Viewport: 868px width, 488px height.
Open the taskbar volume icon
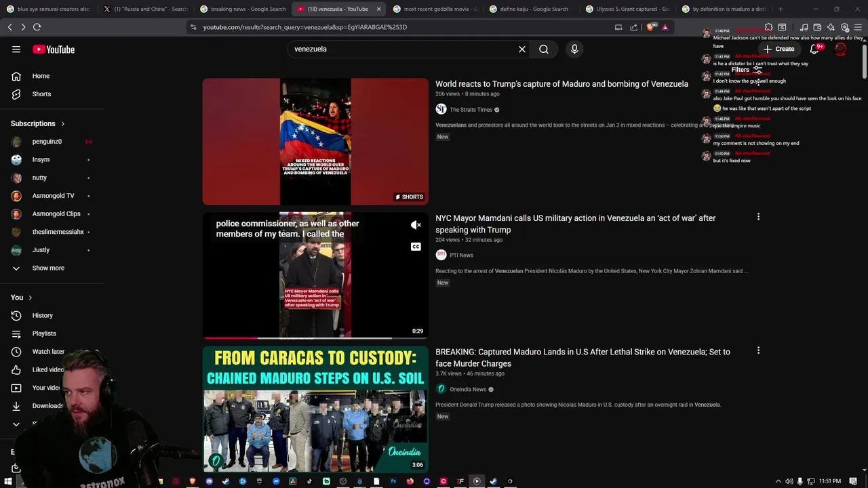click(x=789, y=481)
